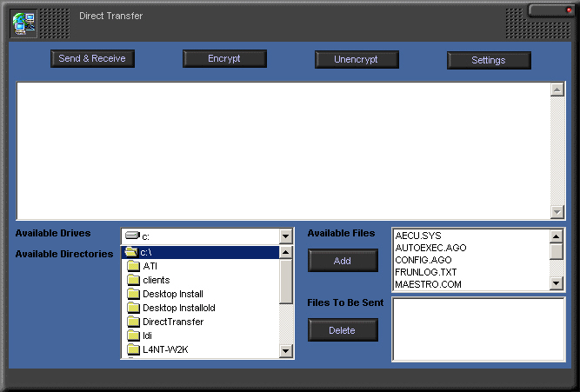This screenshot has width=580, height=392.
Task: Click the ldi folder icon
Action: (x=133, y=336)
